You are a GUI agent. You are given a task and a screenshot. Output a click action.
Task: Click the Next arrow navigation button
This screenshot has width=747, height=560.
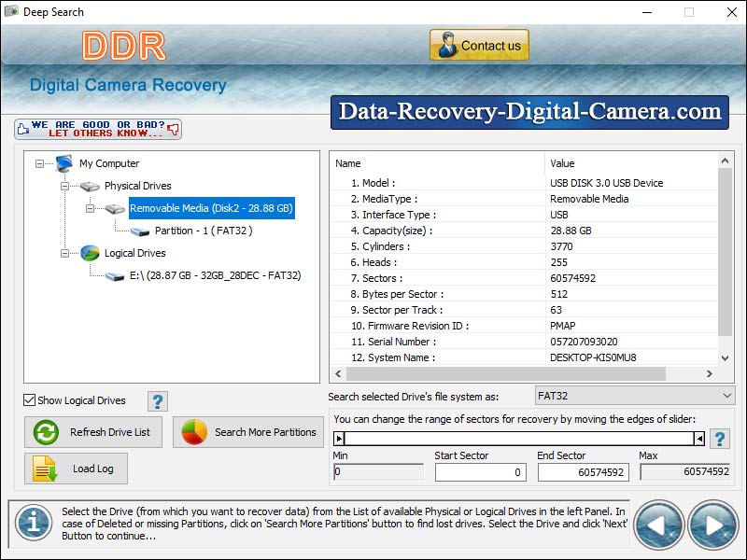tap(712, 525)
